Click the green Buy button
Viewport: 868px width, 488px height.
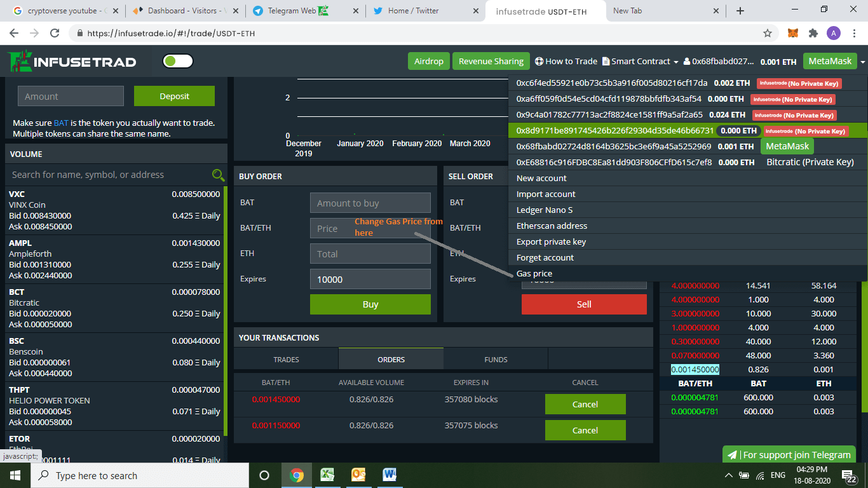click(x=370, y=304)
